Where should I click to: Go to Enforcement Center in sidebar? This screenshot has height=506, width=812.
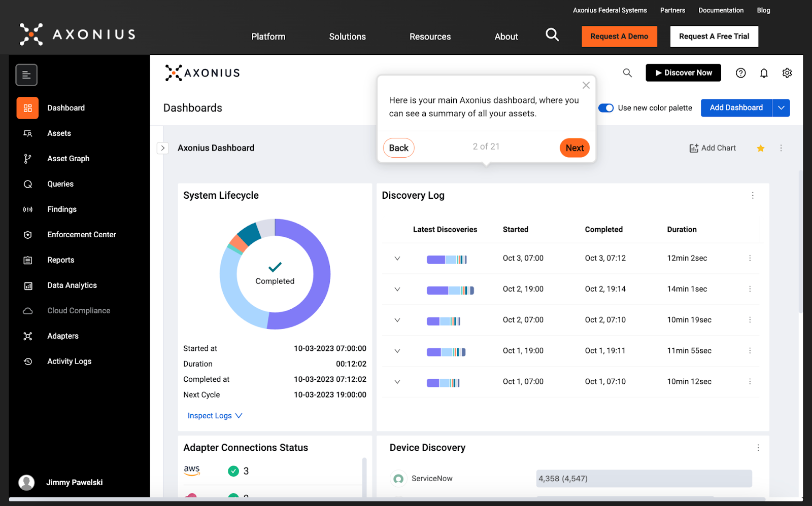(82, 235)
